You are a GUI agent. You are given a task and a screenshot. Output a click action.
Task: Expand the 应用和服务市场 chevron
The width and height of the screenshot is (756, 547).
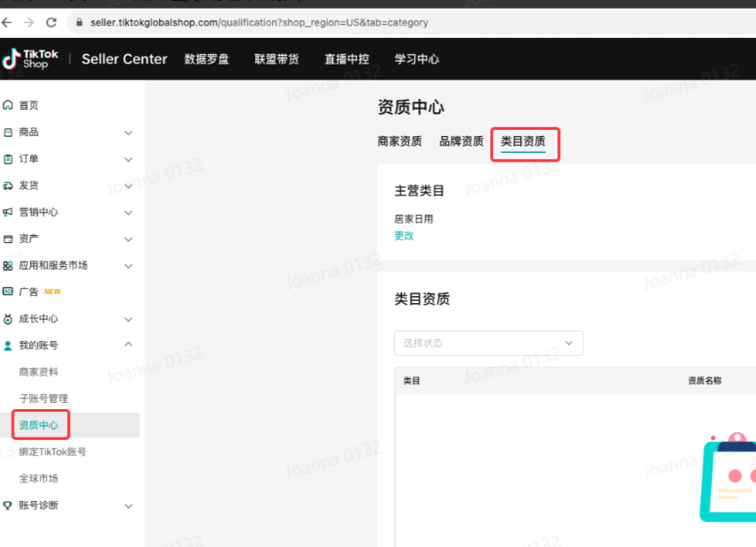[128, 266]
